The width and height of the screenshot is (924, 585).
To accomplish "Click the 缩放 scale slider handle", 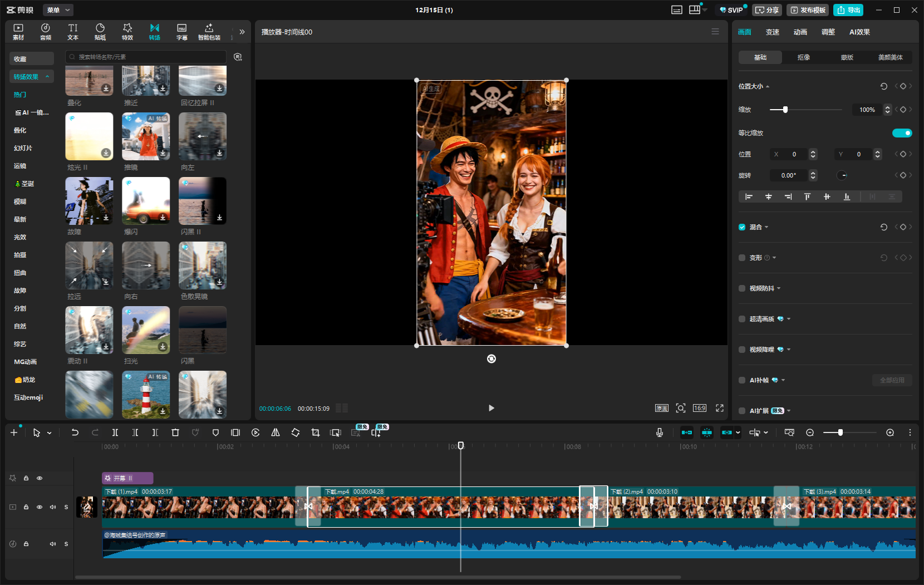I will (785, 110).
